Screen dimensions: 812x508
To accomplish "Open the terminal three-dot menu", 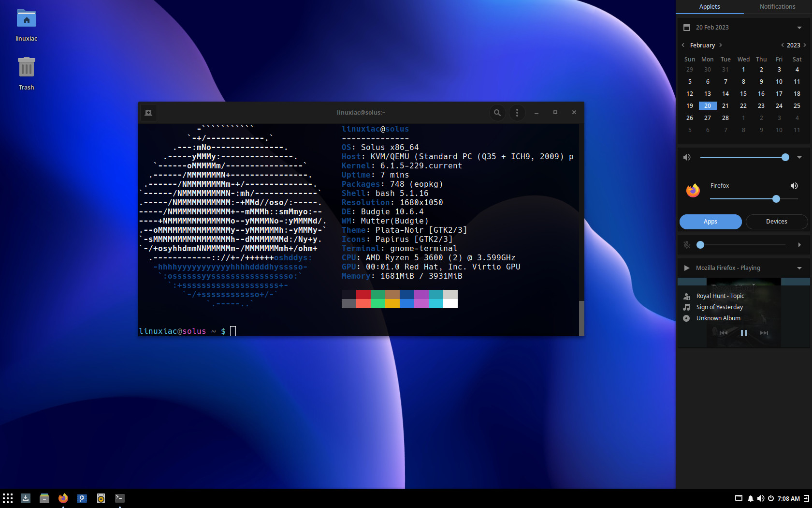I will point(517,113).
